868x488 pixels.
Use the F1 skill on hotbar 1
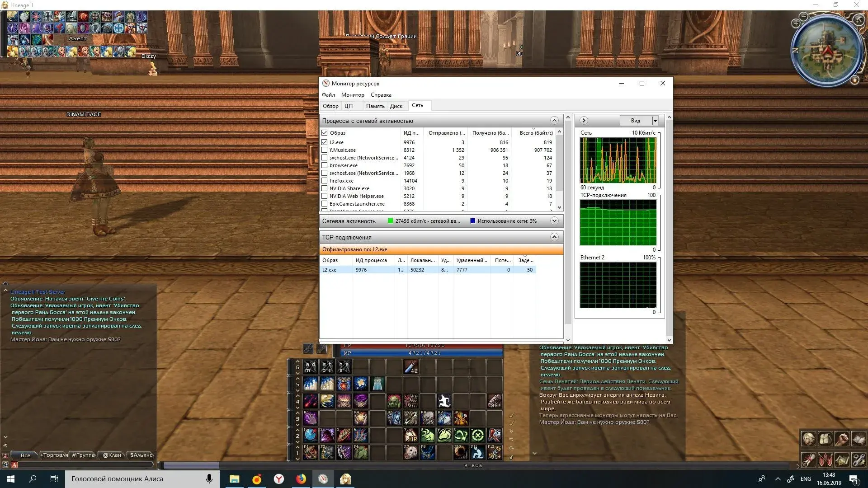click(310, 452)
